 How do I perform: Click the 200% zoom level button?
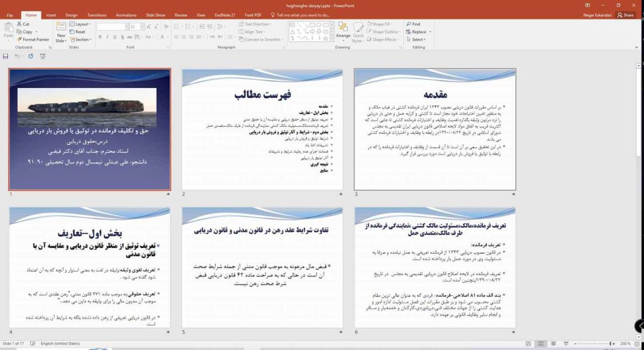tap(626, 344)
